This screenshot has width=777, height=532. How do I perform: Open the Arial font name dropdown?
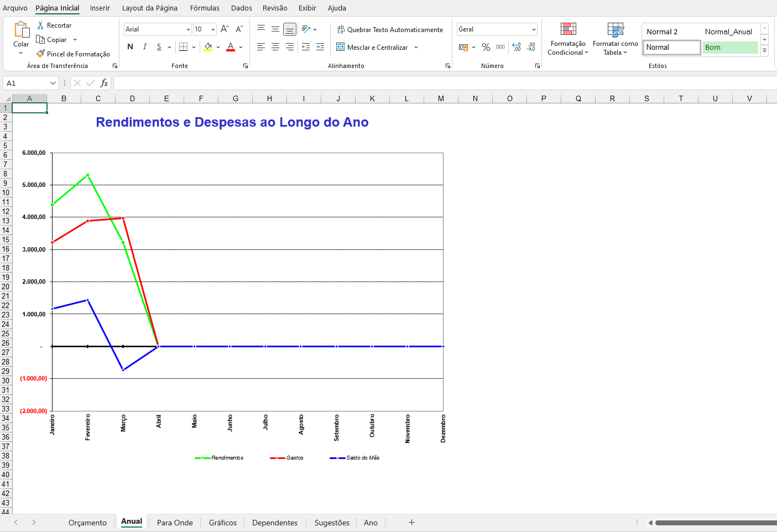[x=188, y=29]
